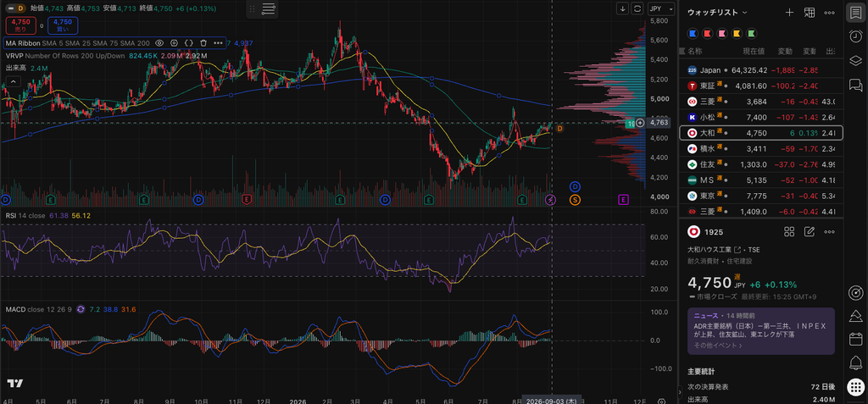Open the chat bubbles sidebar icon

point(855,85)
